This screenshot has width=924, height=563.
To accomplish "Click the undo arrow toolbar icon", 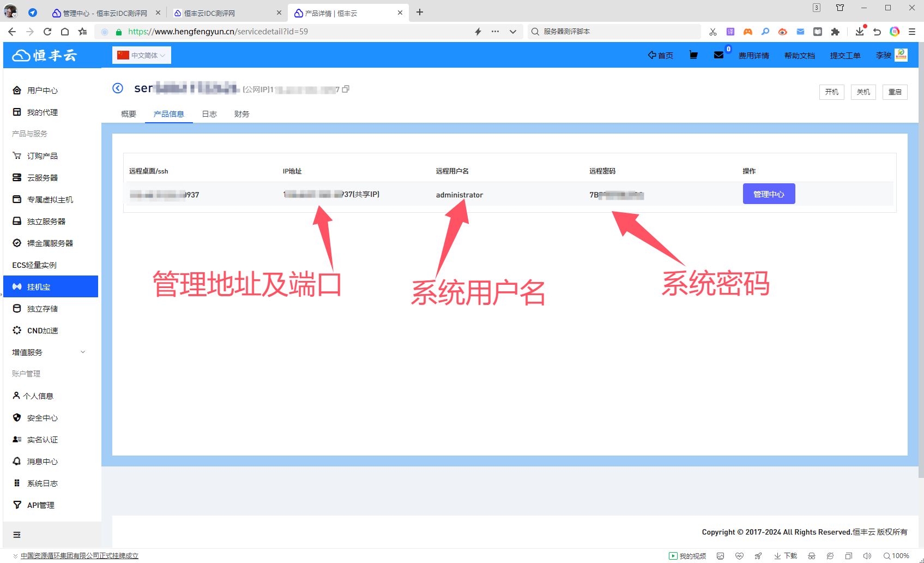I will 877,32.
